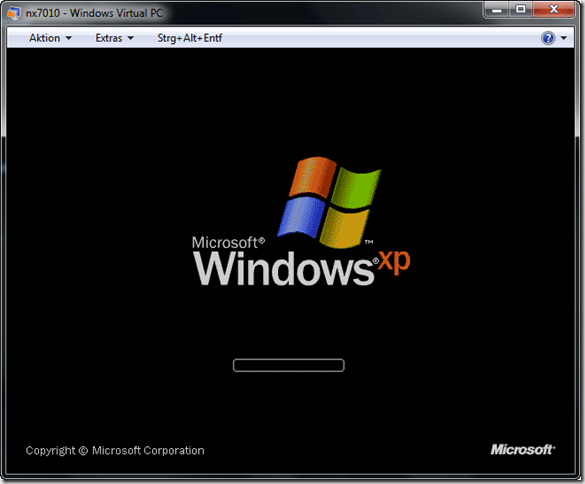This screenshot has width=585, height=484.
Task: Open the Extras menu
Action: 114,38
